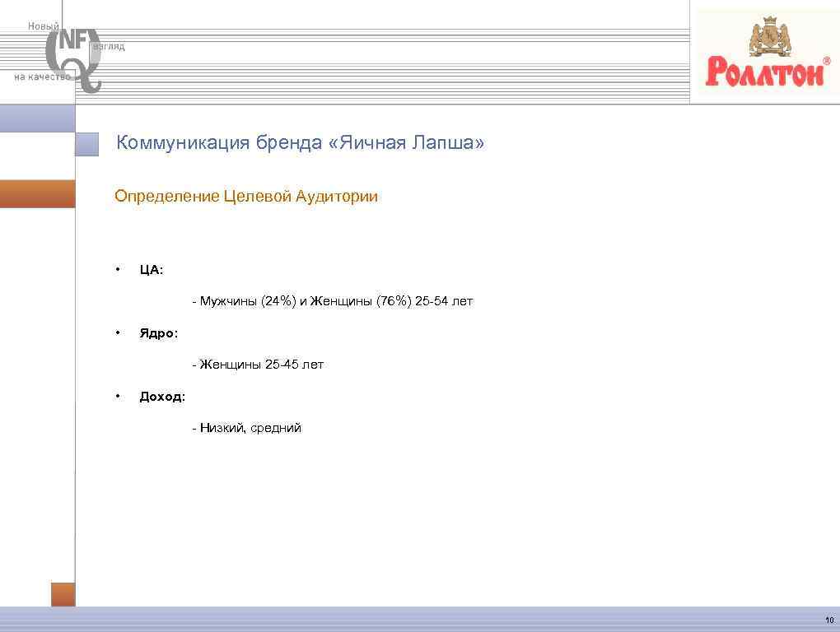Select the subtitle 'Определение Целевой Аудитории'
The height and width of the screenshot is (632, 840).
(246, 196)
